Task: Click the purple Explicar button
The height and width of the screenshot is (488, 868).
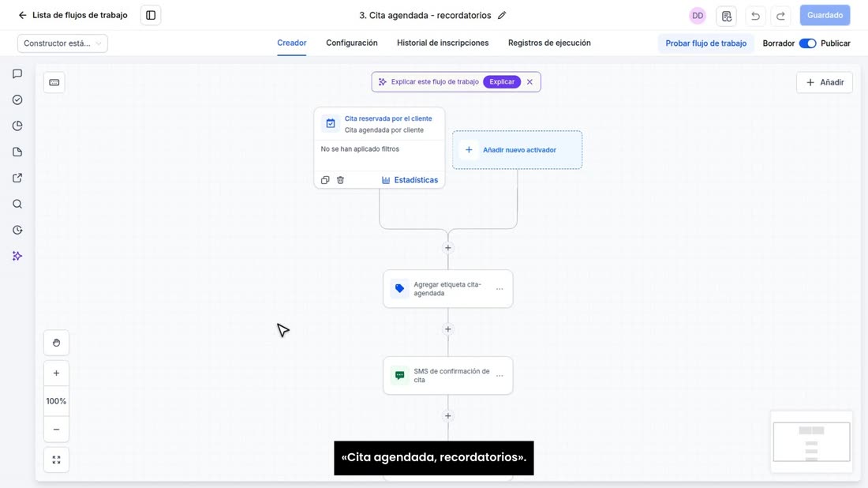Action: (x=502, y=82)
